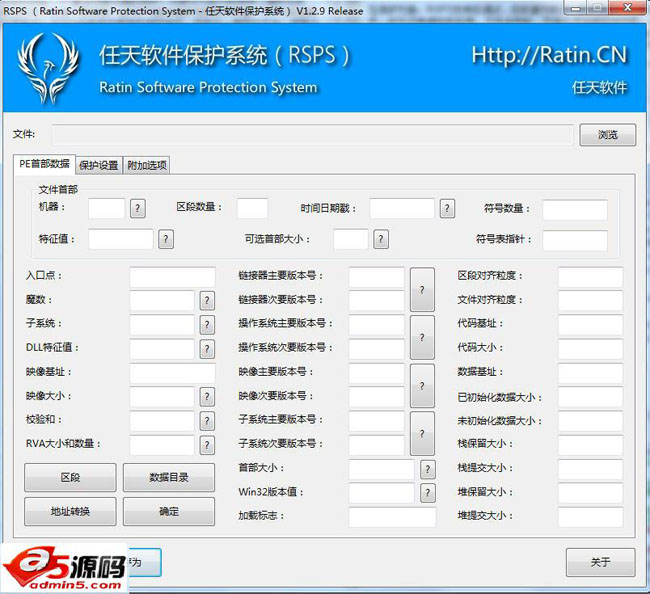Click the 文件 path input field
The image size is (650, 594).
(313, 135)
